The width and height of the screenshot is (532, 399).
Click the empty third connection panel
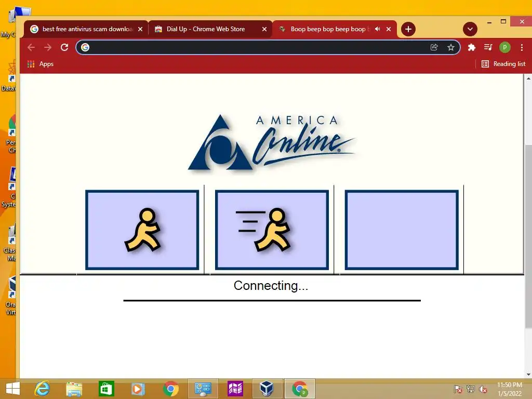(x=402, y=230)
